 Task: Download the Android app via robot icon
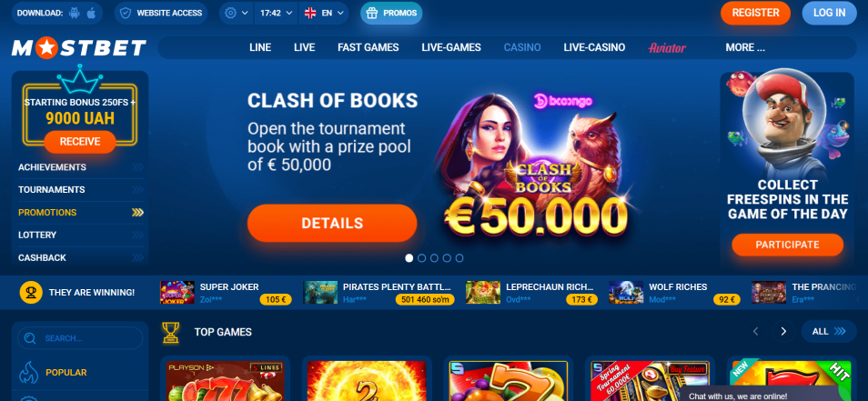click(x=75, y=14)
